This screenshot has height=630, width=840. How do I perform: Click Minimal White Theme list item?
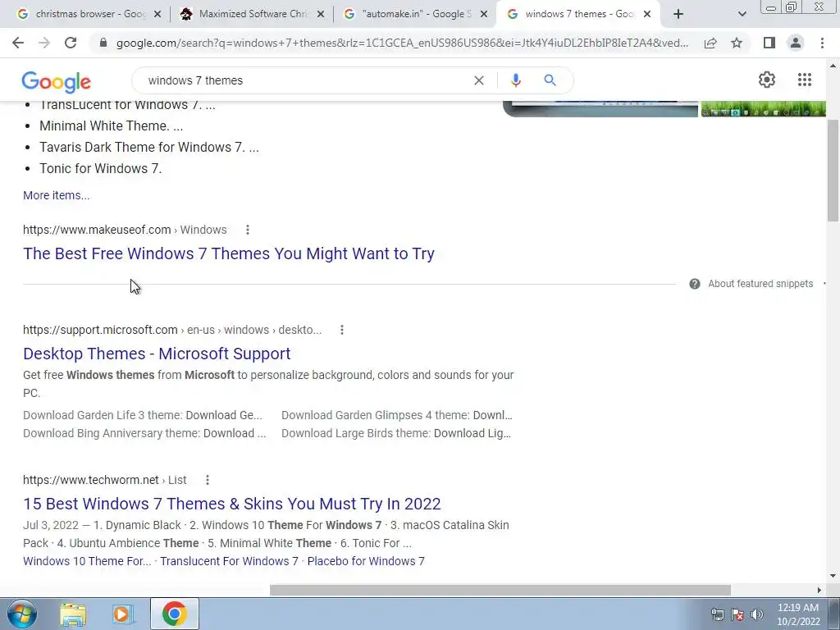click(x=111, y=126)
